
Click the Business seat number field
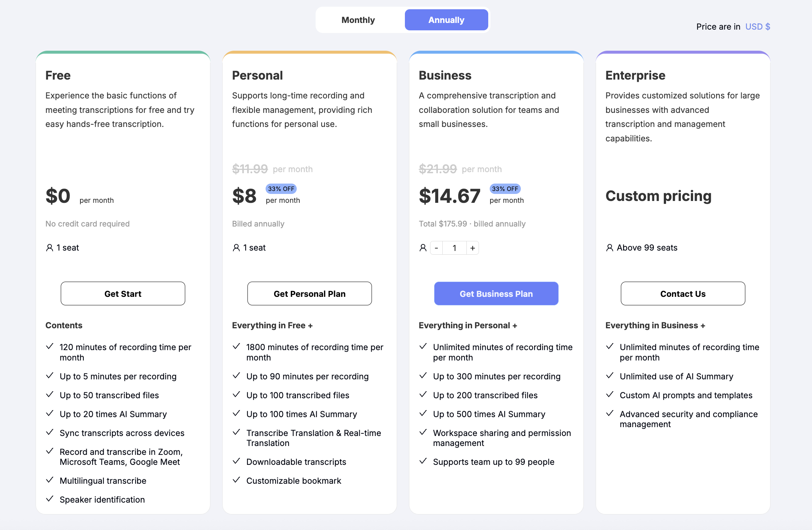[x=455, y=248]
